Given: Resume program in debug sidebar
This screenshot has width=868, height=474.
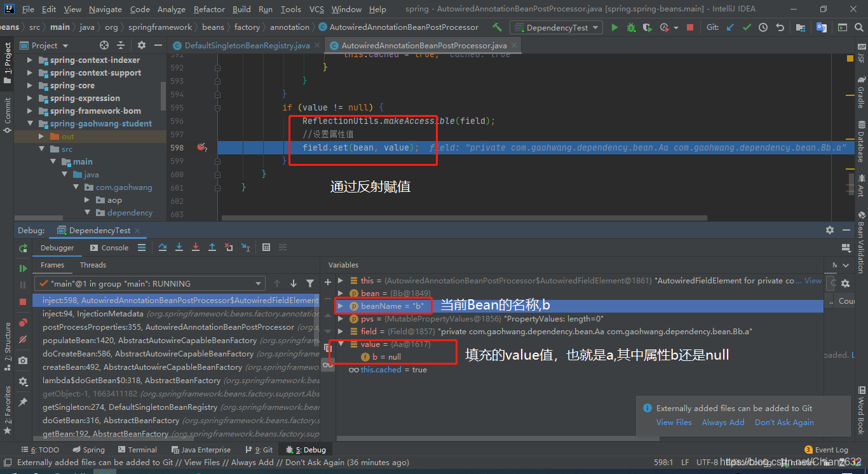Looking at the screenshot, I should tap(23, 269).
